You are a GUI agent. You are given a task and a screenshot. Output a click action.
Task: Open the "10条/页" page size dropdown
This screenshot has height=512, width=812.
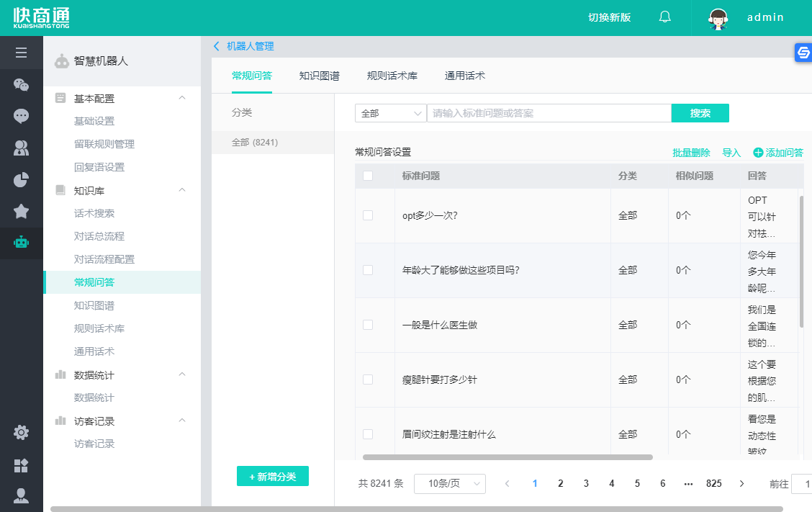click(x=450, y=483)
